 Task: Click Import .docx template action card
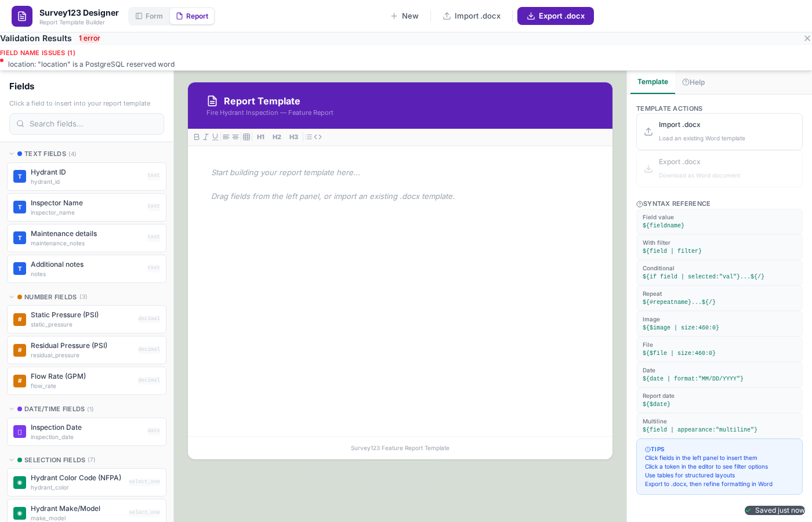click(x=719, y=132)
